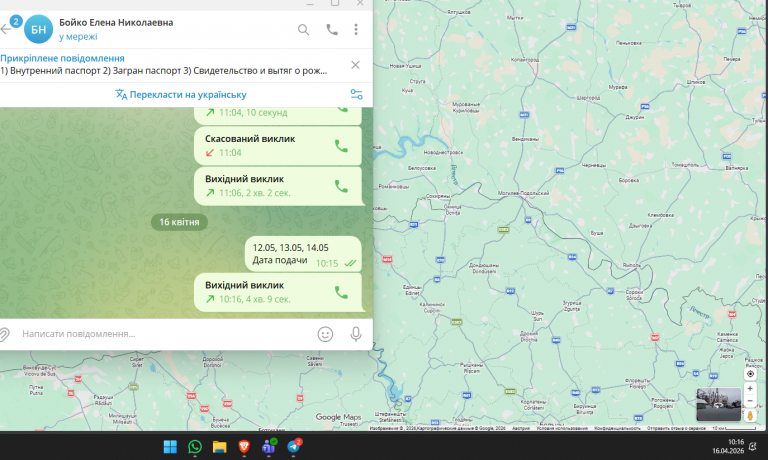
Task: Click the Мурованые Куриловцы label
Action: click(x=466, y=107)
